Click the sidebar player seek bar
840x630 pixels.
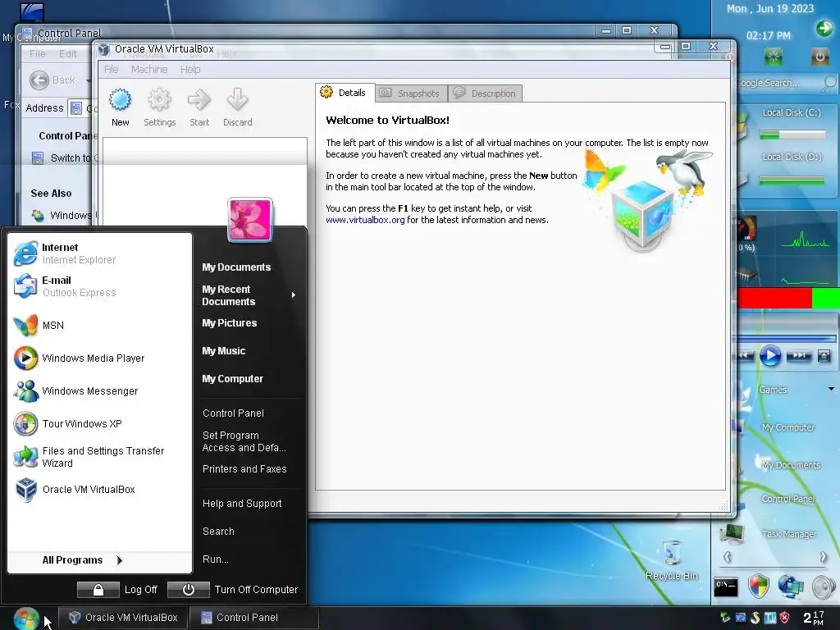(x=787, y=339)
